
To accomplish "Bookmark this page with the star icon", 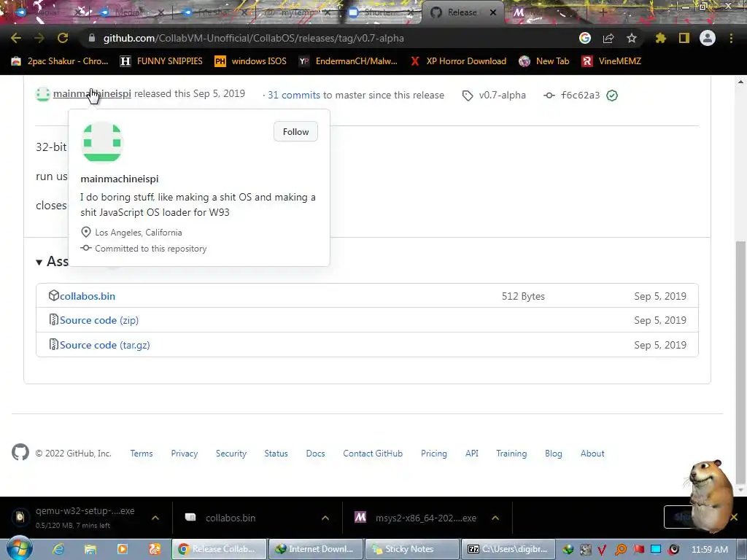I will [x=631, y=38].
